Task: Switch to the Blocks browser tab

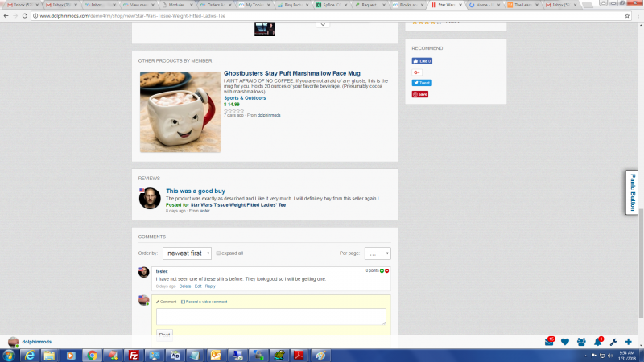Action: (x=408, y=5)
